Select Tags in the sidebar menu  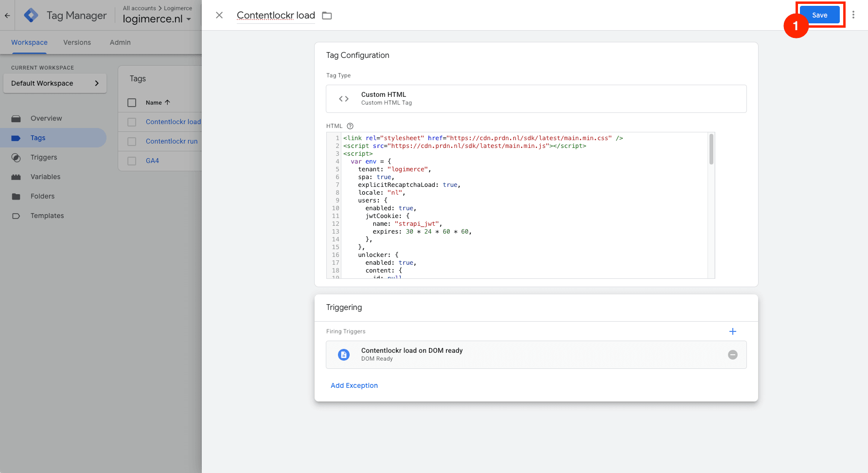pyautogui.click(x=38, y=138)
